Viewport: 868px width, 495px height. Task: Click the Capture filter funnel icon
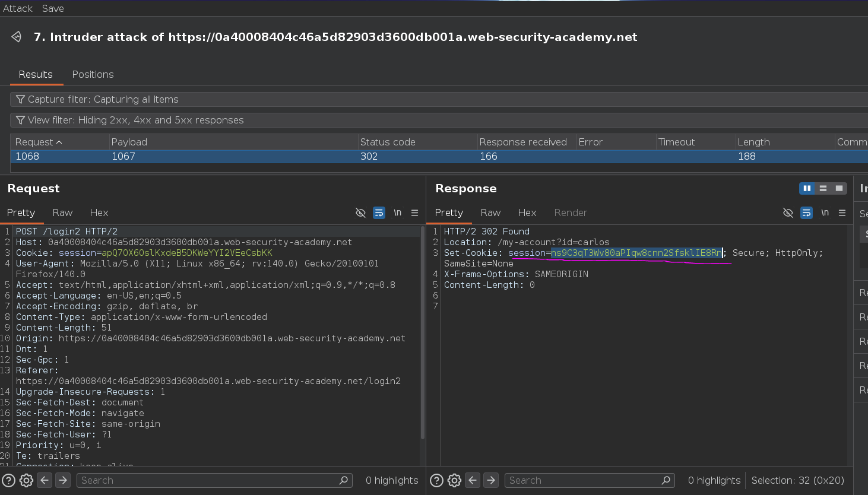(x=20, y=99)
